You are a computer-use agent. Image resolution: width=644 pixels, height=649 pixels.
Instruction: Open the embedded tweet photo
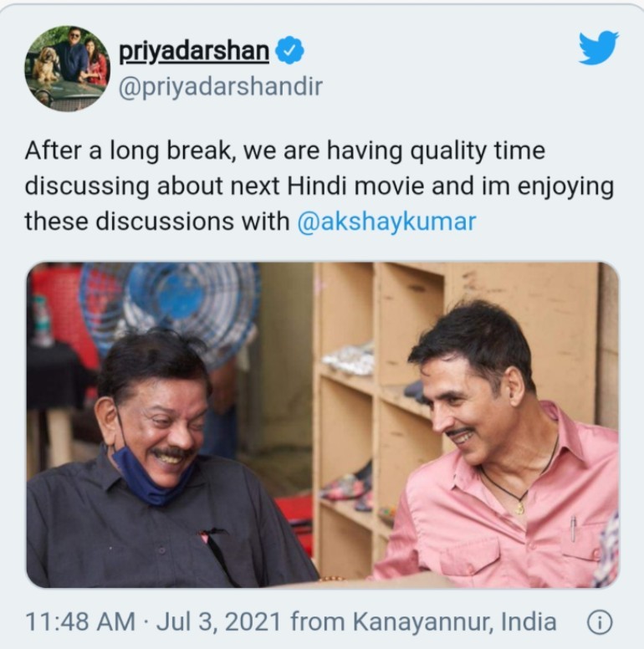click(x=322, y=424)
